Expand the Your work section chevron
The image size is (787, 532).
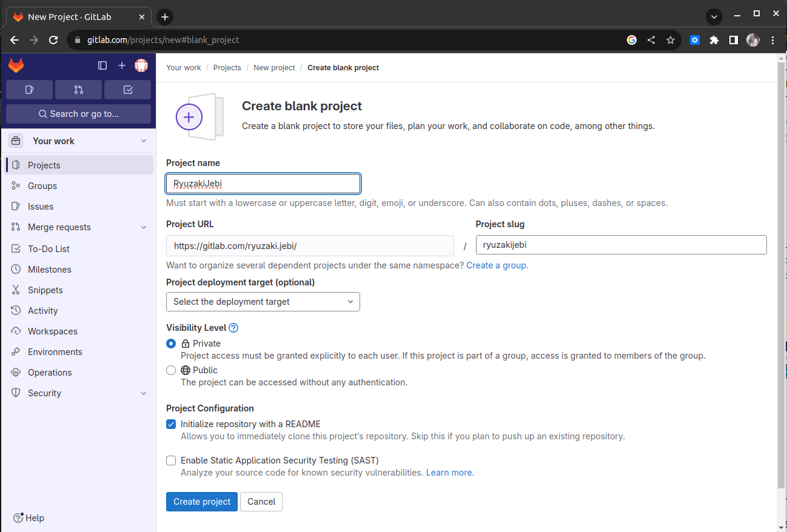[x=144, y=141]
